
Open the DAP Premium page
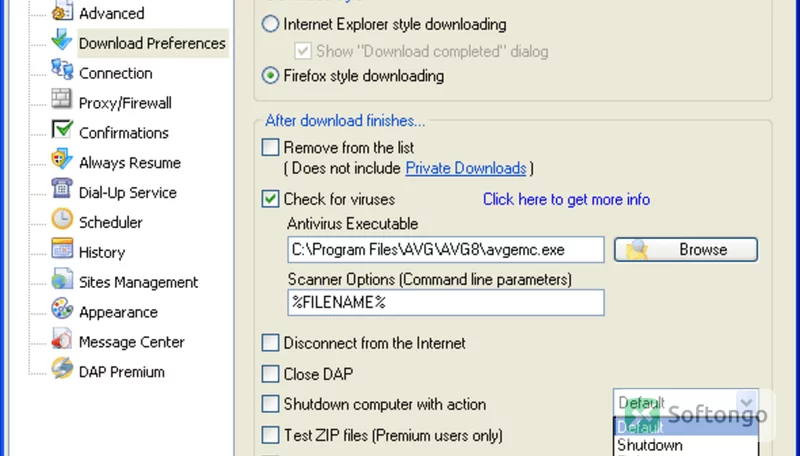121,372
